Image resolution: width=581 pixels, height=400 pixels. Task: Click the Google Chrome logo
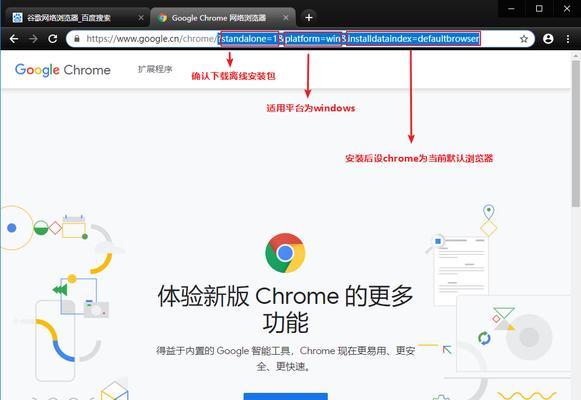[63, 70]
